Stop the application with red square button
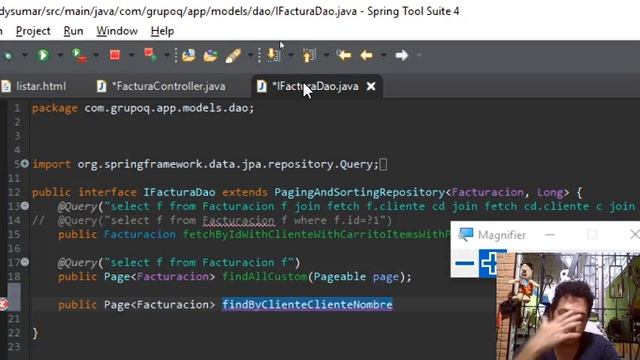Image resolution: width=640 pixels, height=360 pixels. point(115,55)
